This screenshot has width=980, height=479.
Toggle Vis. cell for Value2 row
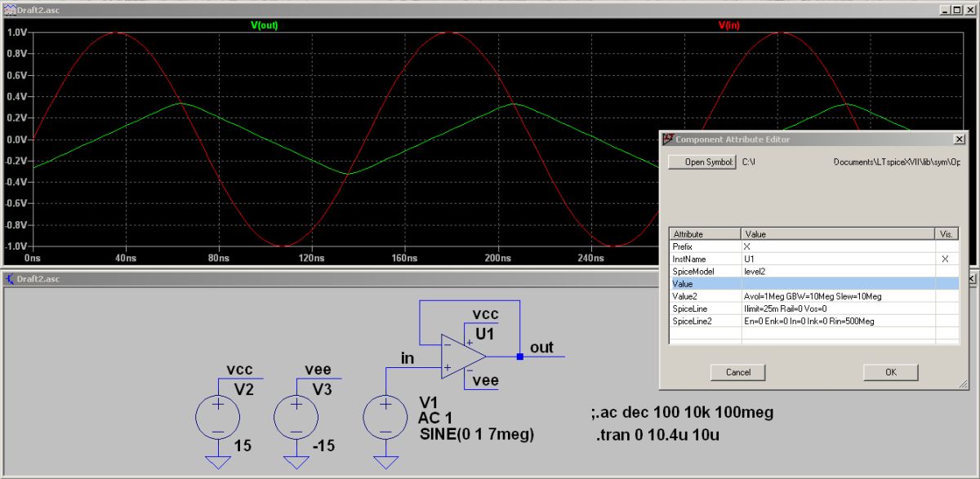pyautogui.click(x=945, y=295)
